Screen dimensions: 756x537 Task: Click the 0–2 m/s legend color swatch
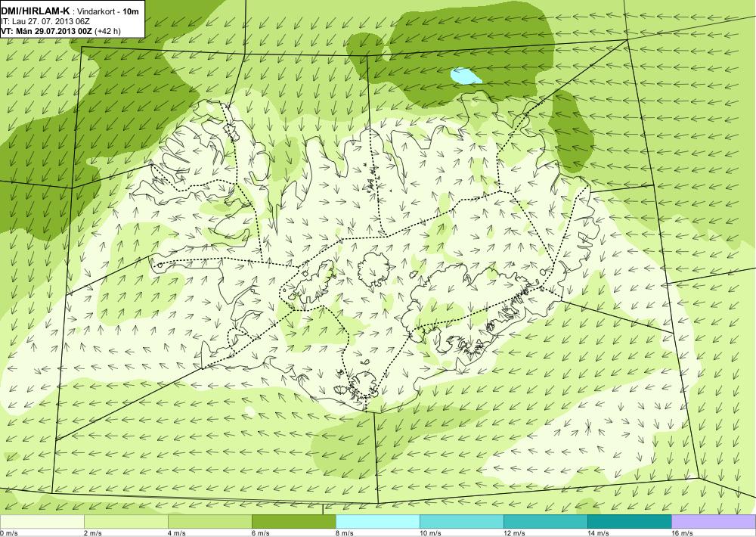42,522
